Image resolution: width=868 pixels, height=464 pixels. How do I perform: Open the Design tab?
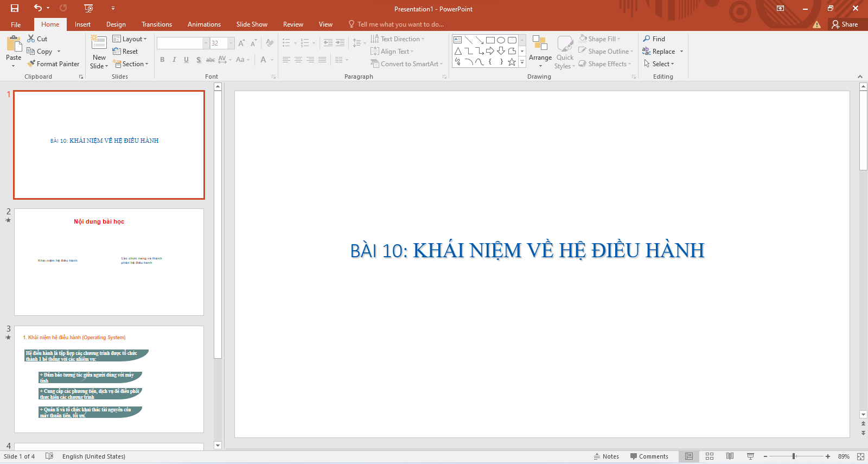pyautogui.click(x=116, y=24)
